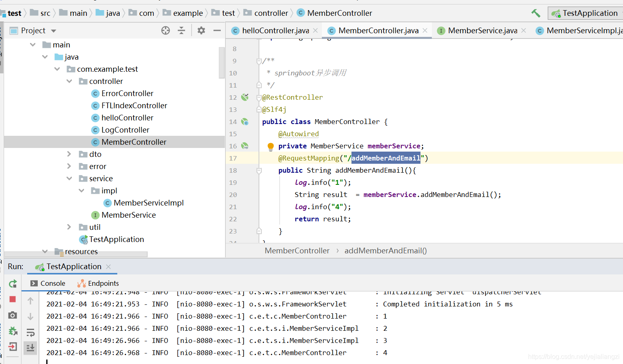623x364 pixels.
Task: Open the Endpoints tab
Action: [99, 283]
